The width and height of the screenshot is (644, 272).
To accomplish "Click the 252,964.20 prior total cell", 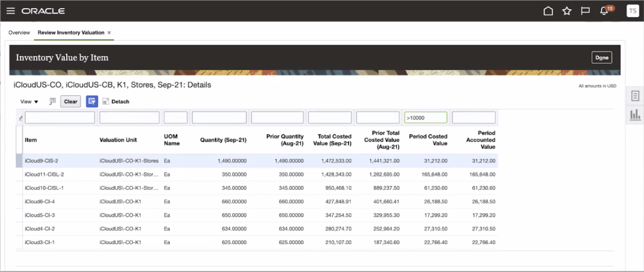I will (386, 229).
